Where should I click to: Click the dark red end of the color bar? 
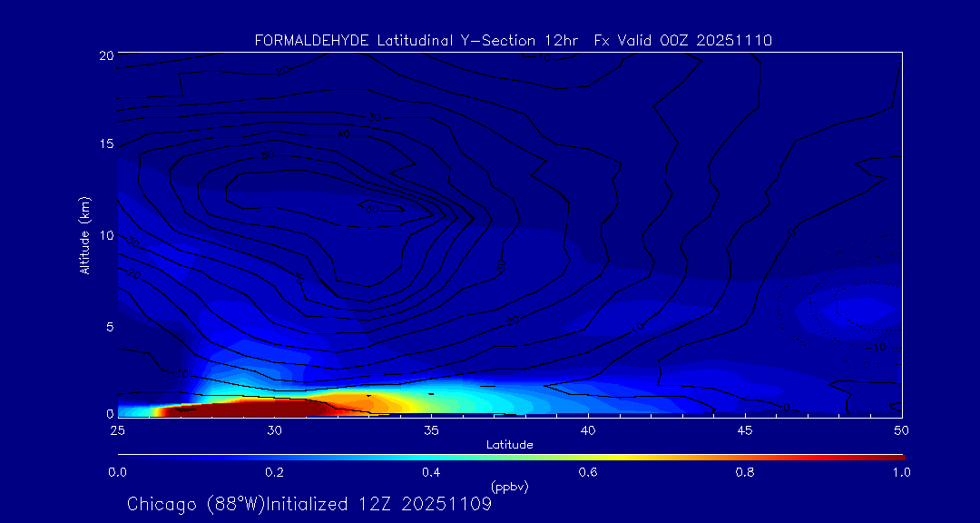tap(891, 458)
